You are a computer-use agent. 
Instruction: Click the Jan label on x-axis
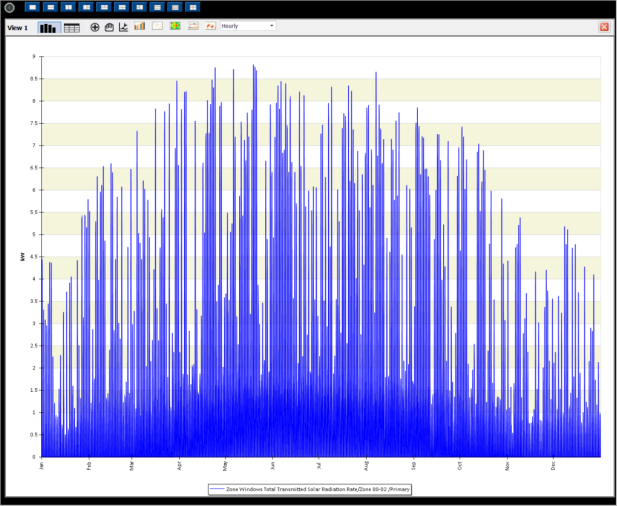point(42,465)
